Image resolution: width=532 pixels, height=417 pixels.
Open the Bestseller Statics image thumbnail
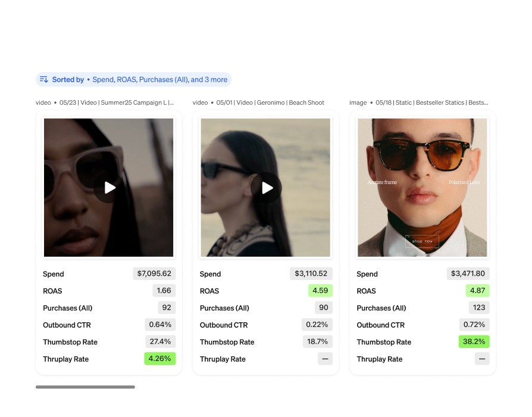tap(422, 188)
